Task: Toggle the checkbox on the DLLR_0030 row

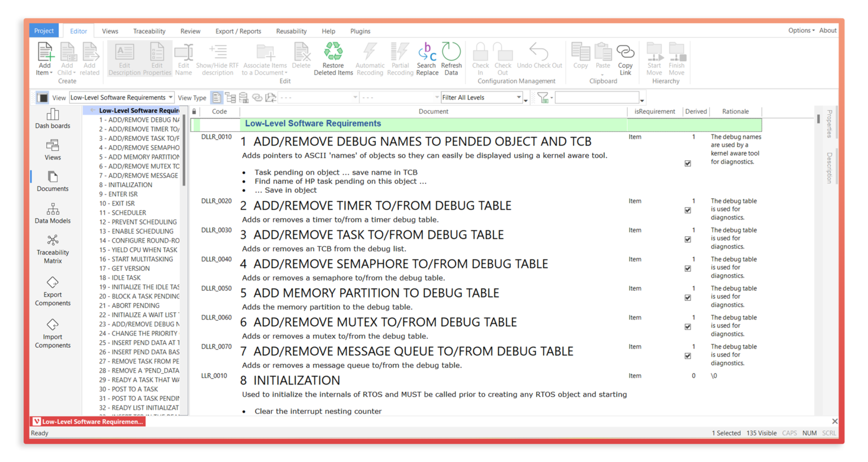Action: coord(688,239)
